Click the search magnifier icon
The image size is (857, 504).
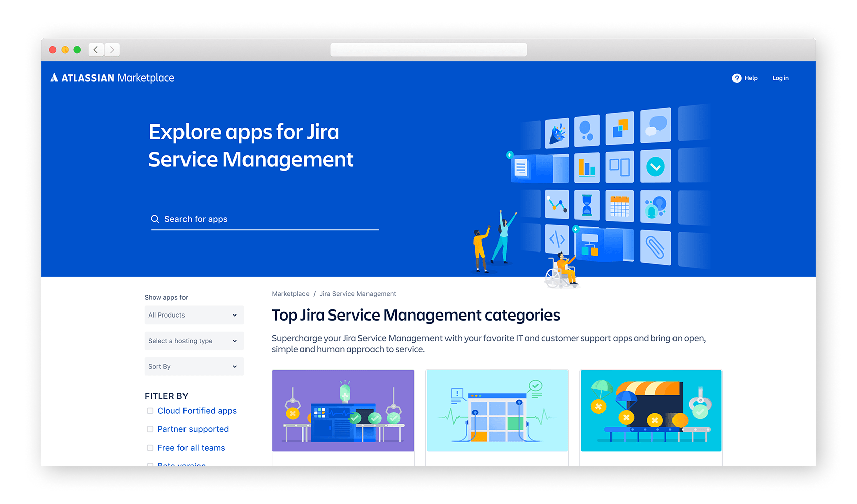pos(155,219)
